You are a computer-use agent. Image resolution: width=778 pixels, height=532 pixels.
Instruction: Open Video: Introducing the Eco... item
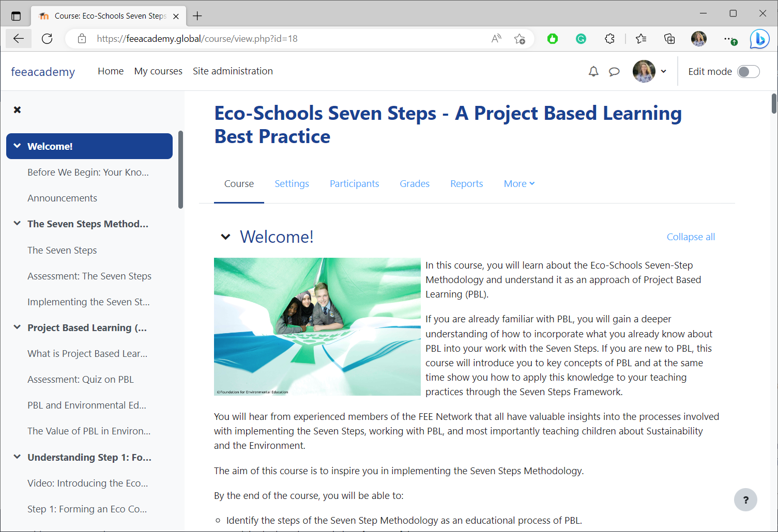[x=87, y=483]
